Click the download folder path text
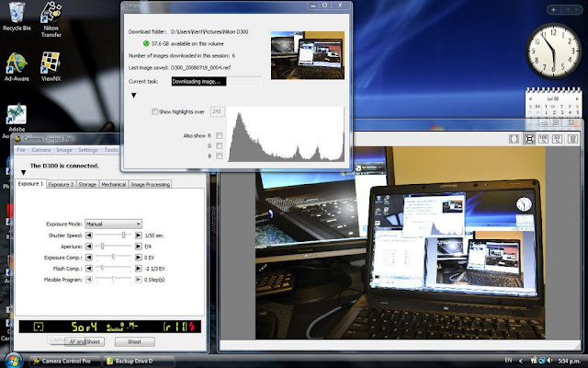The width and height of the screenshot is (588, 368). coord(209,32)
